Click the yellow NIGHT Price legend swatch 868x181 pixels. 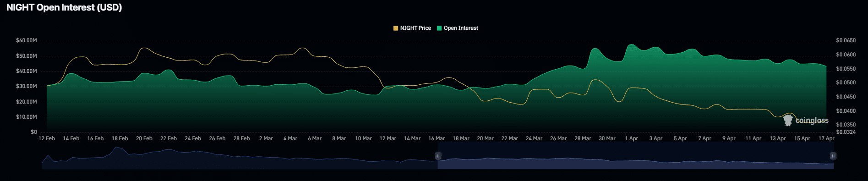tap(396, 28)
